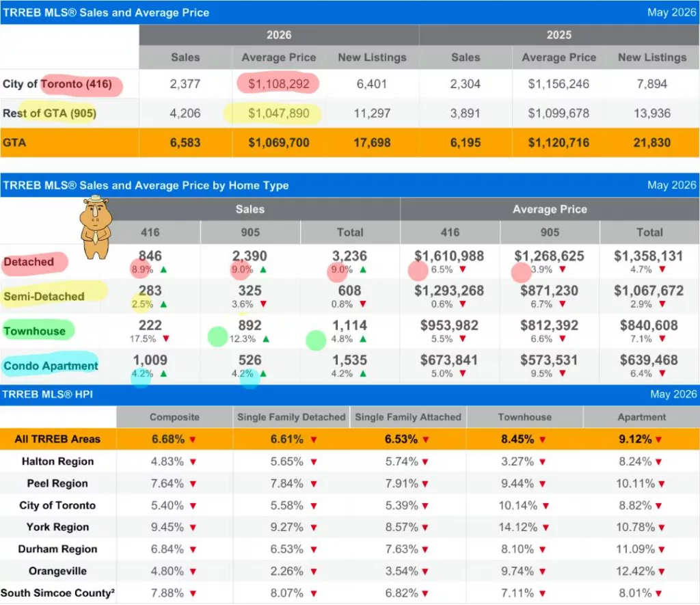Click the 7,894 new listings value

[x=651, y=84]
